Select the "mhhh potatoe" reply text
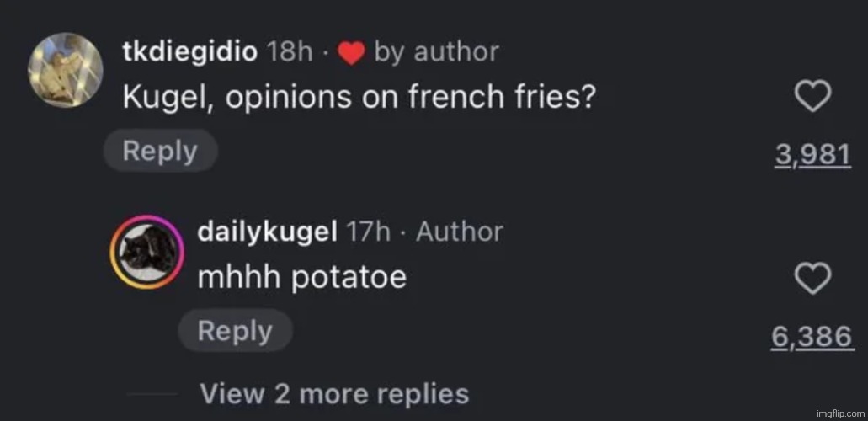The width and height of the screenshot is (868, 421). [x=301, y=278]
